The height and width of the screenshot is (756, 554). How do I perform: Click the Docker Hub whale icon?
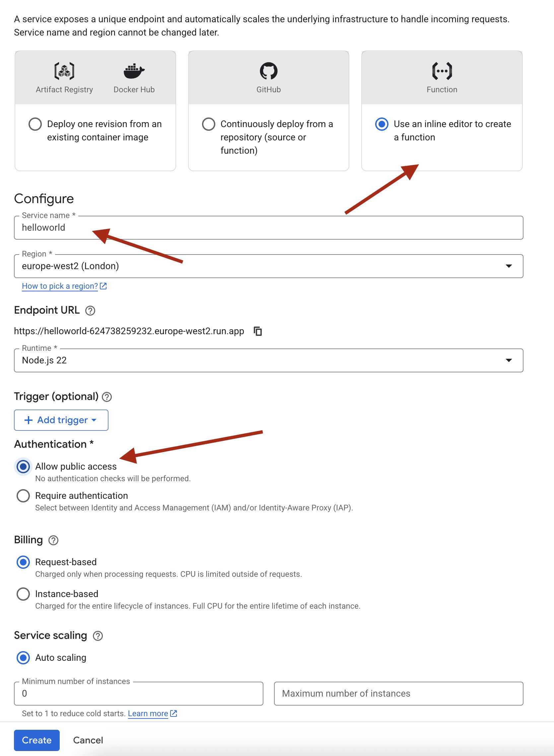tap(134, 71)
